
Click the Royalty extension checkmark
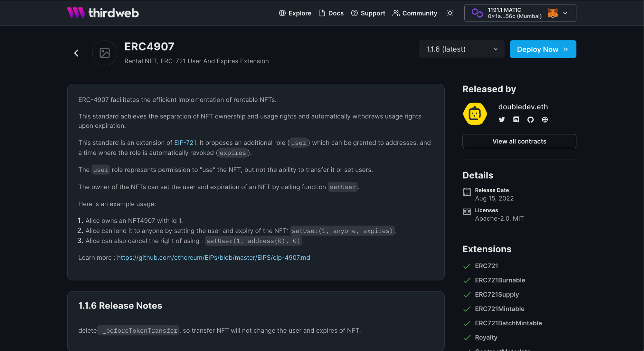point(467,338)
